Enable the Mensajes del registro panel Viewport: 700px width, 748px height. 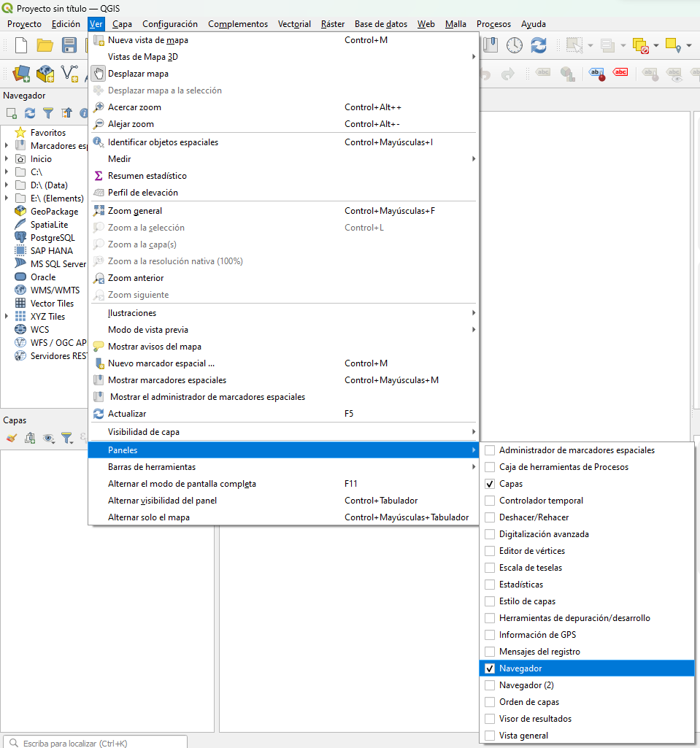[x=490, y=652]
